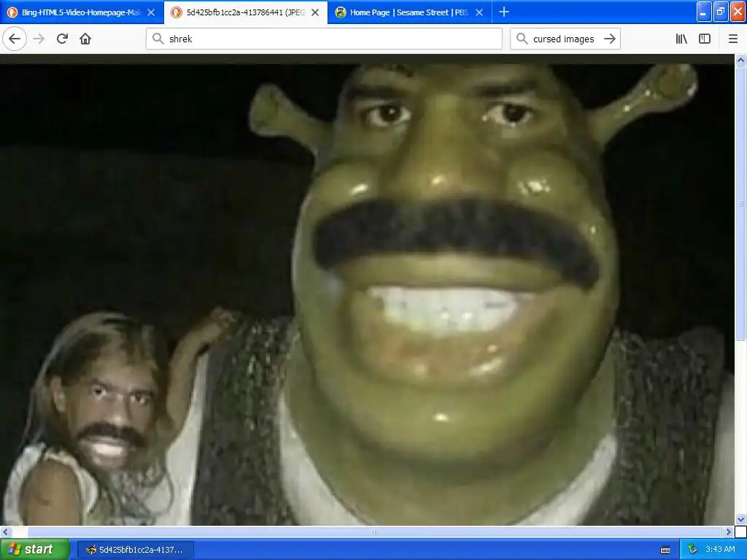Viewport: 747px width, 560px height.
Task: Click the Sesame Street tab favicon
Action: [340, 12]
